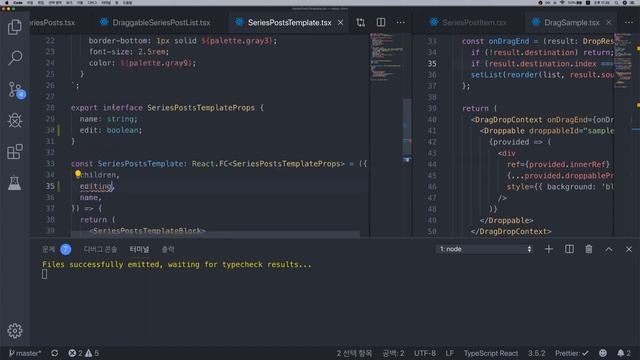Switch to the DragSample.tsx tab
The height and width of the screenshot is (360, 640).
(x=571, y=22)
